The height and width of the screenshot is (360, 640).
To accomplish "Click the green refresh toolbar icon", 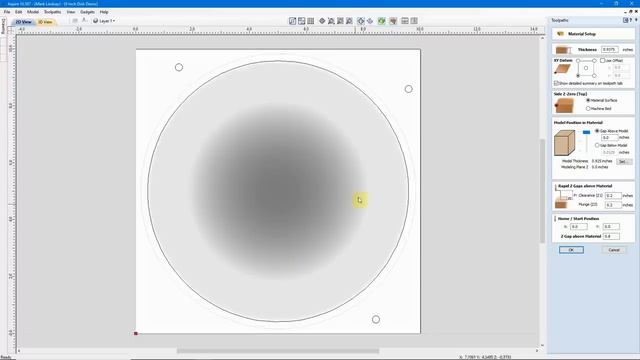I will (x=382, y=21).
